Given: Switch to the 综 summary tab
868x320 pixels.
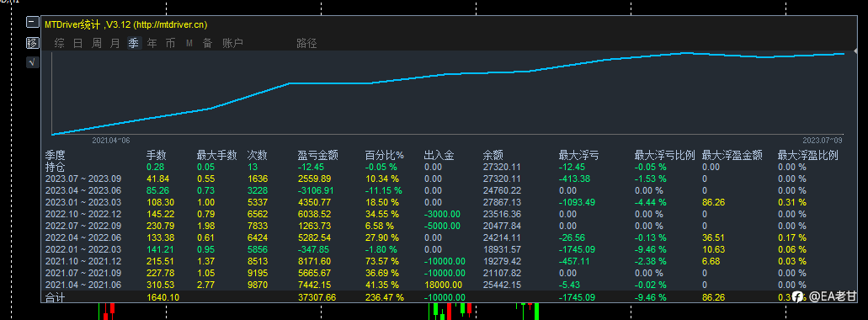Looking at the screenshot, I should pyautogui.click(x=59, y=43).
